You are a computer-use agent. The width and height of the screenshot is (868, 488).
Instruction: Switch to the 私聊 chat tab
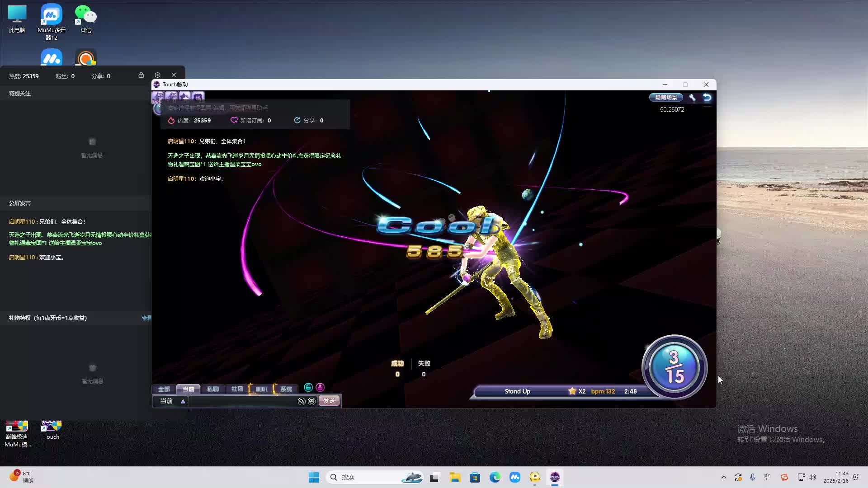tap(213, 389)
